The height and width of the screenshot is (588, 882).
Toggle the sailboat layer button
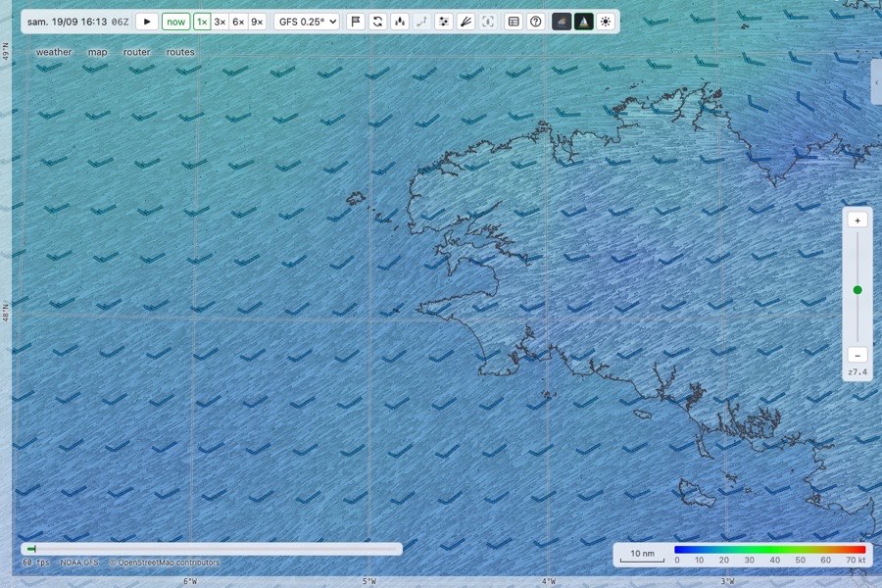pos(584,22)
